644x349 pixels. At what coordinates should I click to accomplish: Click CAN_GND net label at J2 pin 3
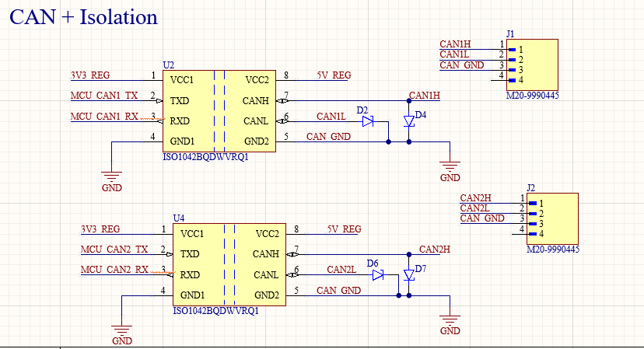click(x=482, y=218)
